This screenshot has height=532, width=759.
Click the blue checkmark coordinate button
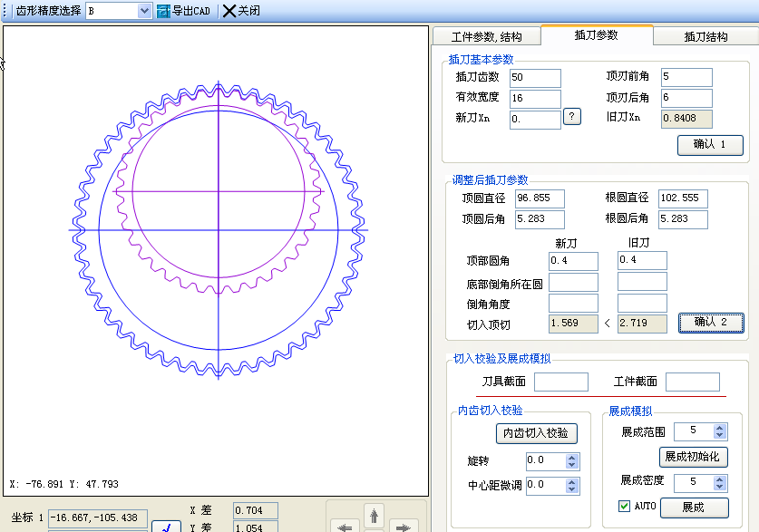pos(166,527)
